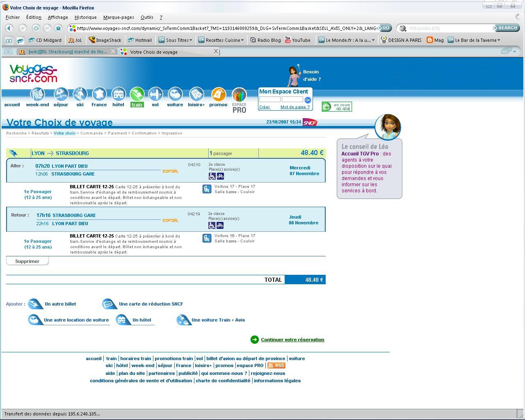Open the YouTube bookmark
This screenshot has width=525, height=420.
[297, 40]
